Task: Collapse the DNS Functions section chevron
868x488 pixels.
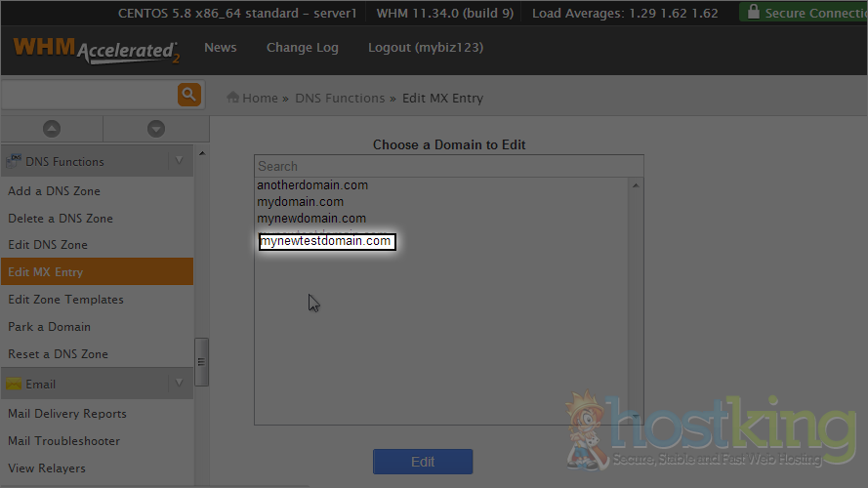Action: click(178, 161)
